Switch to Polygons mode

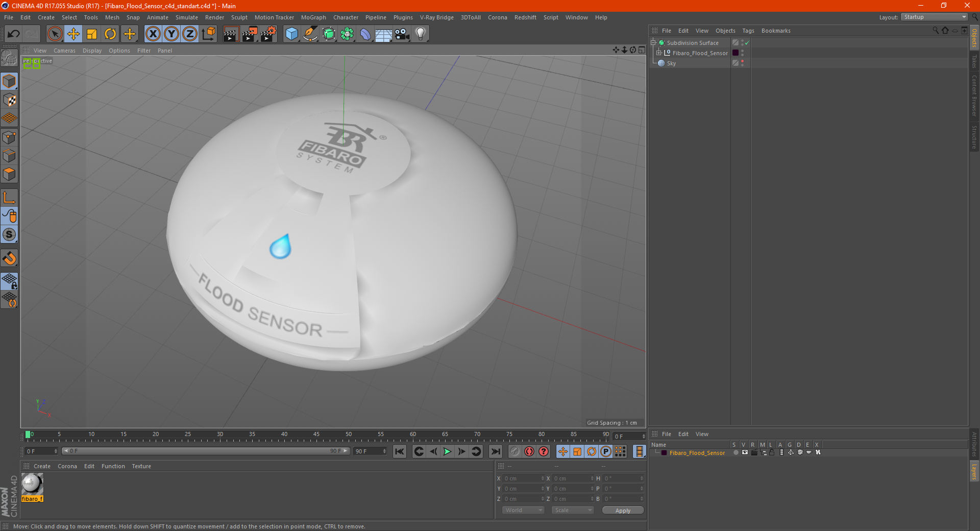click(x=9, y=174)
